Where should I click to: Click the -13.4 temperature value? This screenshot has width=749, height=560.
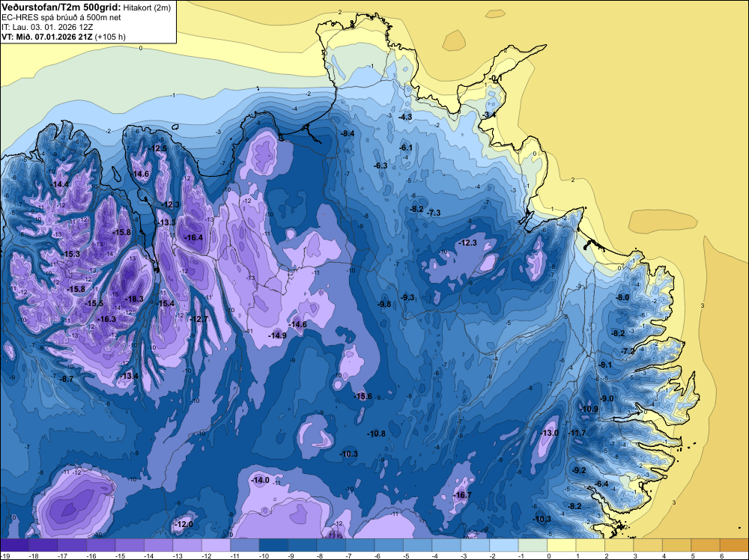tap(129, 376)
